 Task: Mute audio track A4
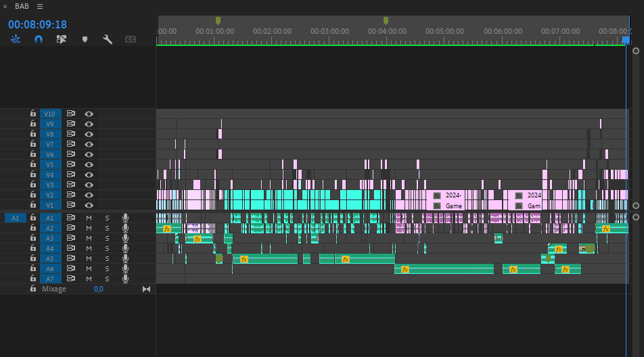(89, 248)
